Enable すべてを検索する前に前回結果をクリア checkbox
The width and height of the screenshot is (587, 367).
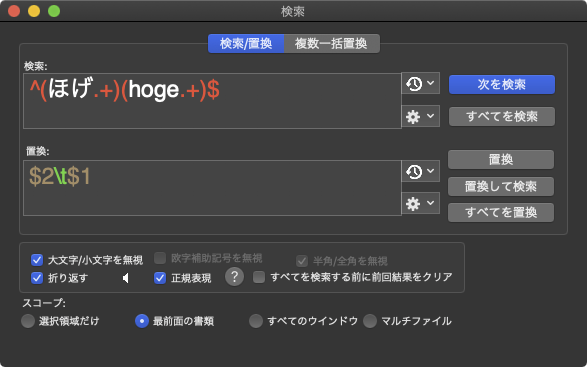[259, 277]
